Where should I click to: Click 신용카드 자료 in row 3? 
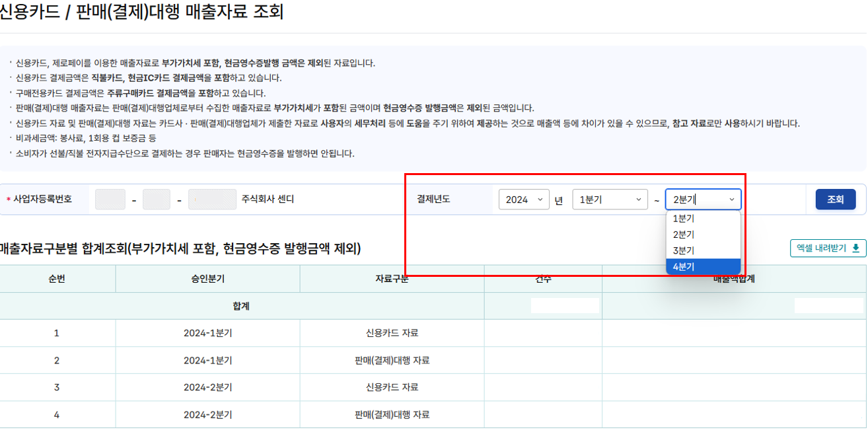[x=392, y=387]
